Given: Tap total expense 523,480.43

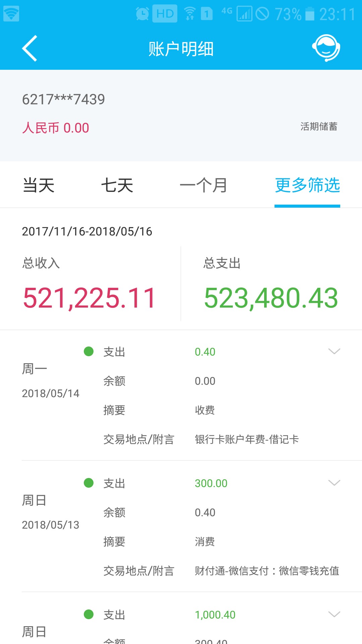Looking at the screenshot, I should point(271,298).
